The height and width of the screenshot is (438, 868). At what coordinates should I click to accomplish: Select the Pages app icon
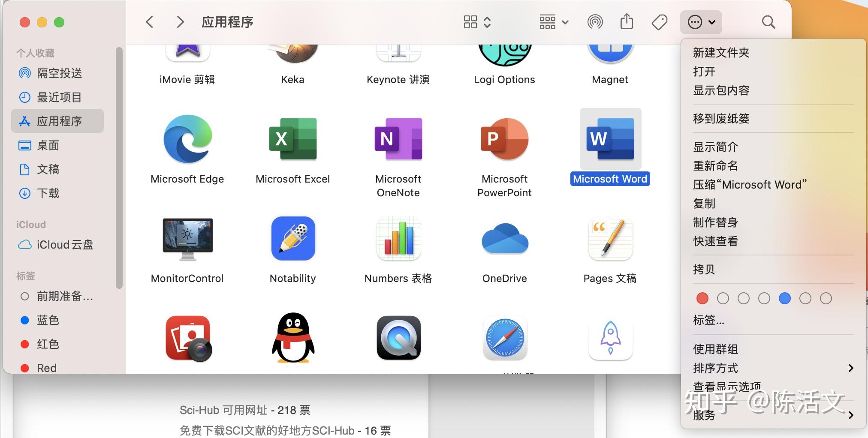tap(610, 238)
